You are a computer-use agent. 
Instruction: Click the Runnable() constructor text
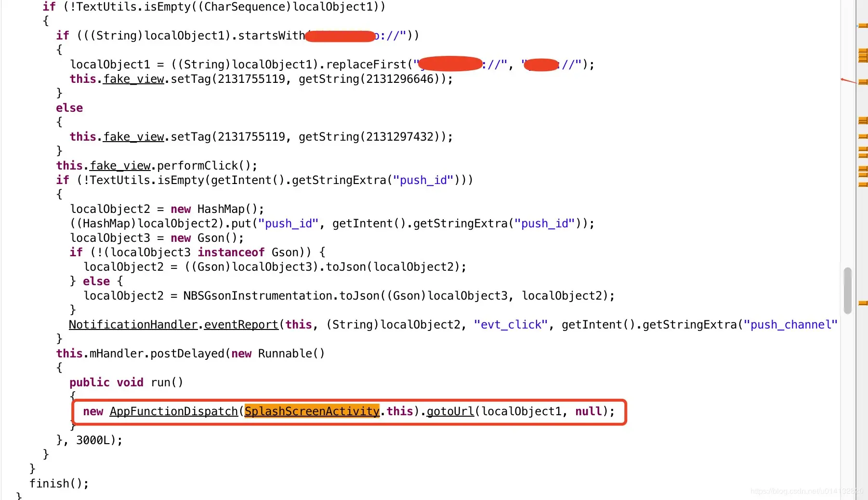click(292, 354)
